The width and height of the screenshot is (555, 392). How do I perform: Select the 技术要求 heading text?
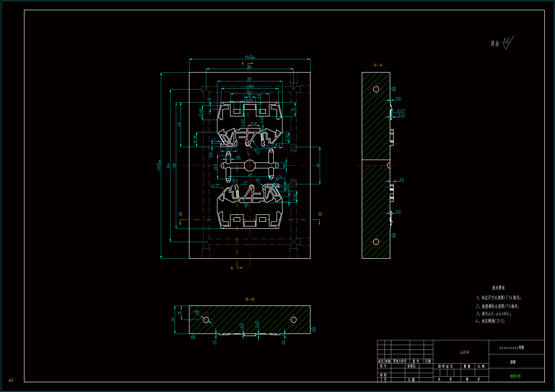tap(499, 288)
